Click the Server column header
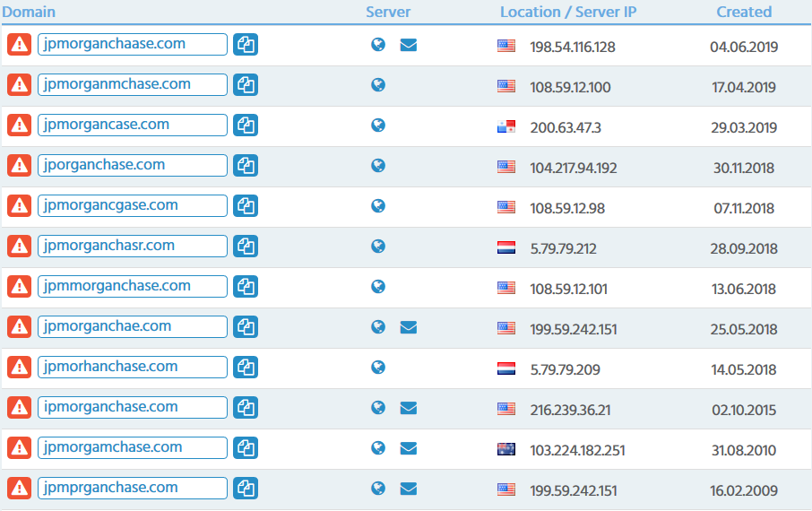The width and height of the screenshot is (812, 511). click(388, 12)
